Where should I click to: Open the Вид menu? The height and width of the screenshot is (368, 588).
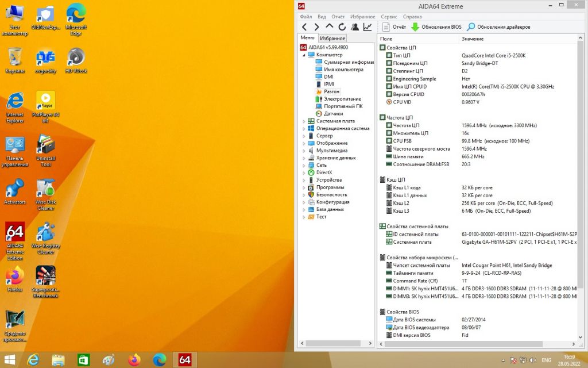coord(322,17)
